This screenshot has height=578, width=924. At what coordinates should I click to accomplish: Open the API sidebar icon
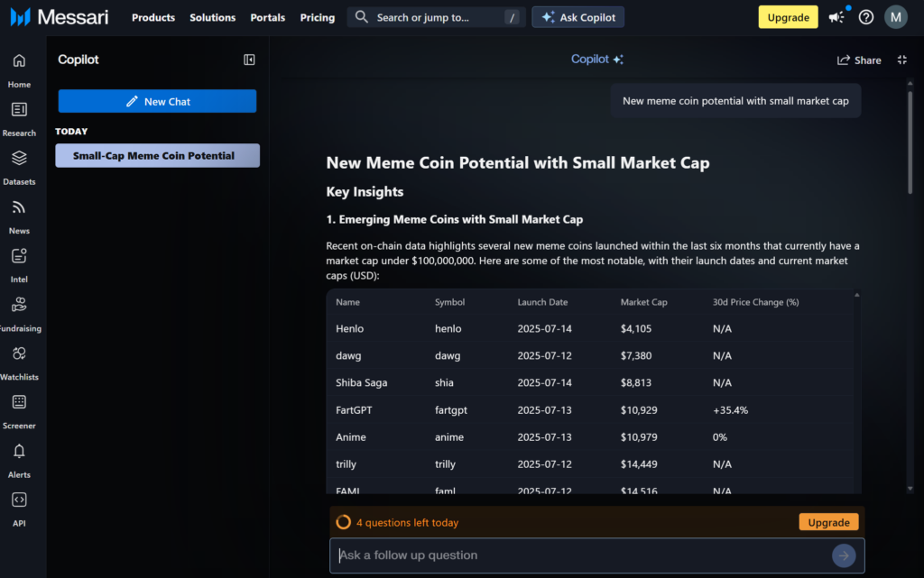(19, 500)
